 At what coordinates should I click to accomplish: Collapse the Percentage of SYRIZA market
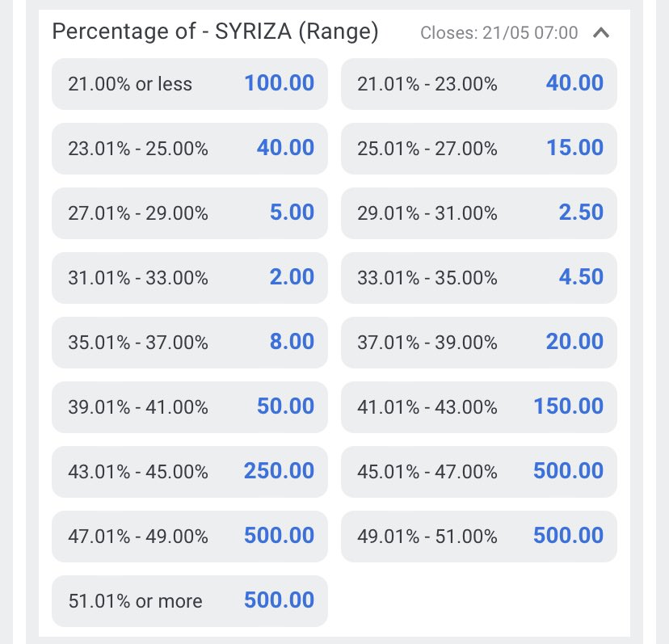(600, 33)
